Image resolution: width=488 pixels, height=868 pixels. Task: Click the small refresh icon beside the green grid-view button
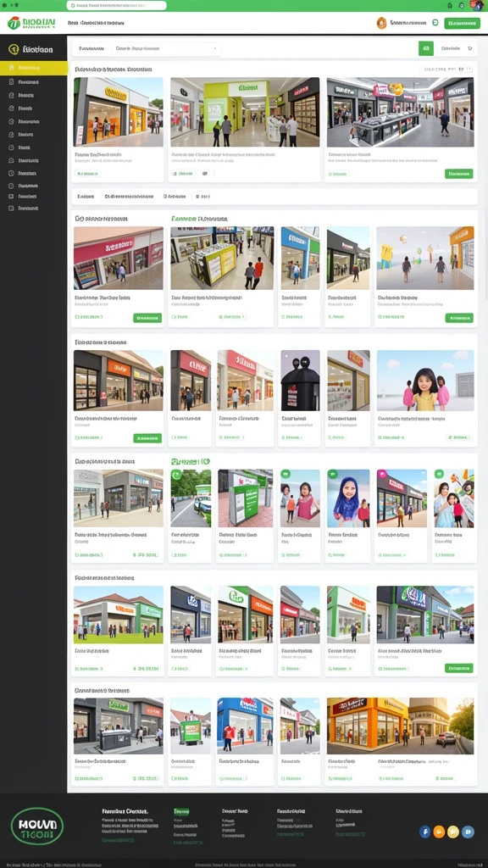tap(469, 48)
